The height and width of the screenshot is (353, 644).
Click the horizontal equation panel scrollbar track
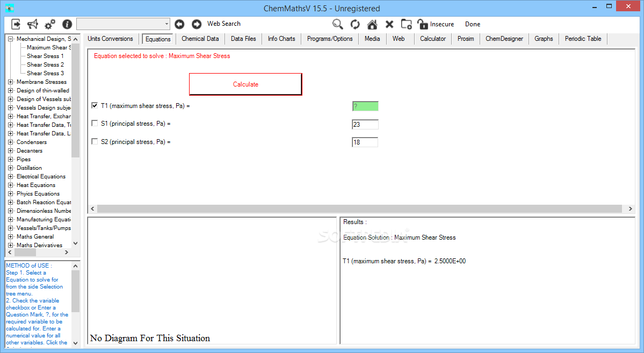tap(359, 209)
